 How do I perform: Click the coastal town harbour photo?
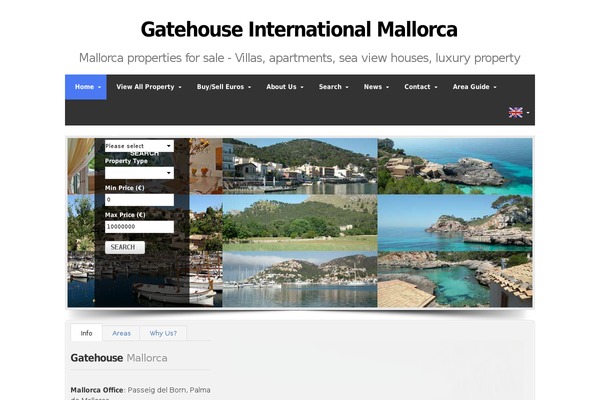300,166
